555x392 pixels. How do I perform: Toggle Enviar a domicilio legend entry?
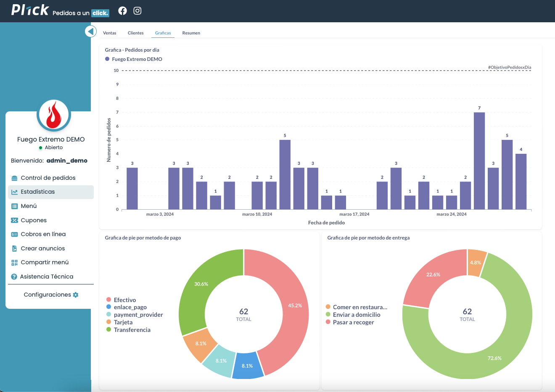point(353,315)
